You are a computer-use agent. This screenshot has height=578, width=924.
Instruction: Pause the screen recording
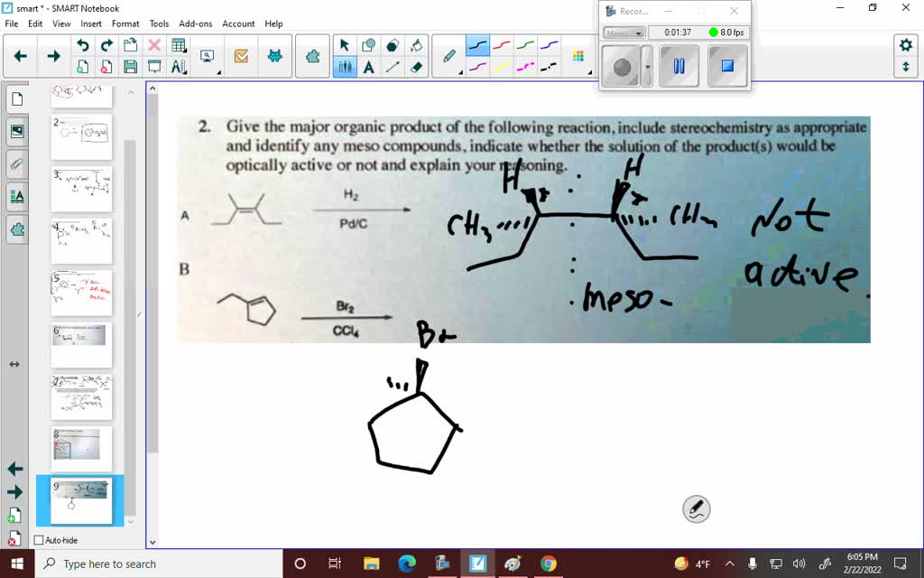coord(679,64)
